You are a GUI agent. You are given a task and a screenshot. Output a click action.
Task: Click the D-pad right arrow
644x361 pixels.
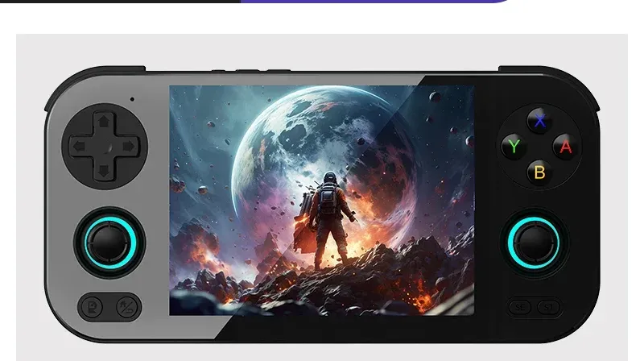[x=129, y=146]
